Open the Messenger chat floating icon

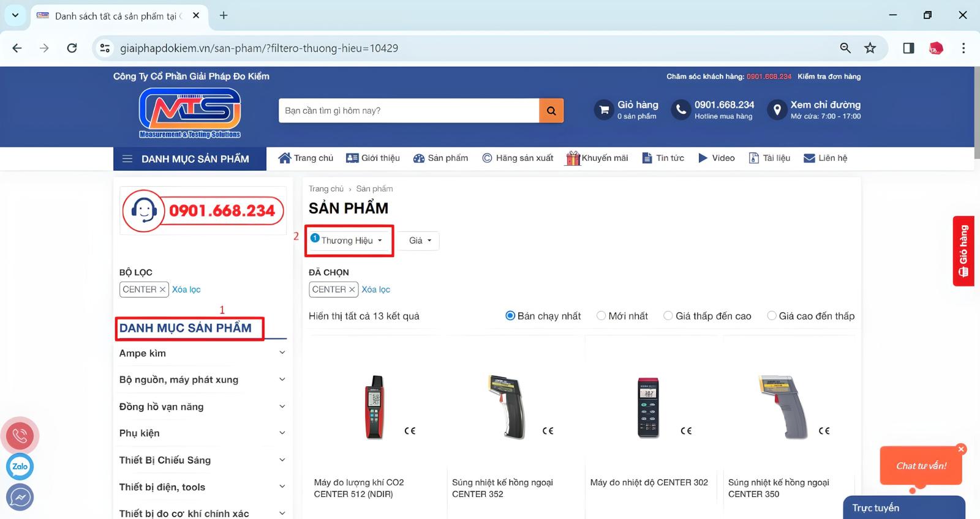20,497
